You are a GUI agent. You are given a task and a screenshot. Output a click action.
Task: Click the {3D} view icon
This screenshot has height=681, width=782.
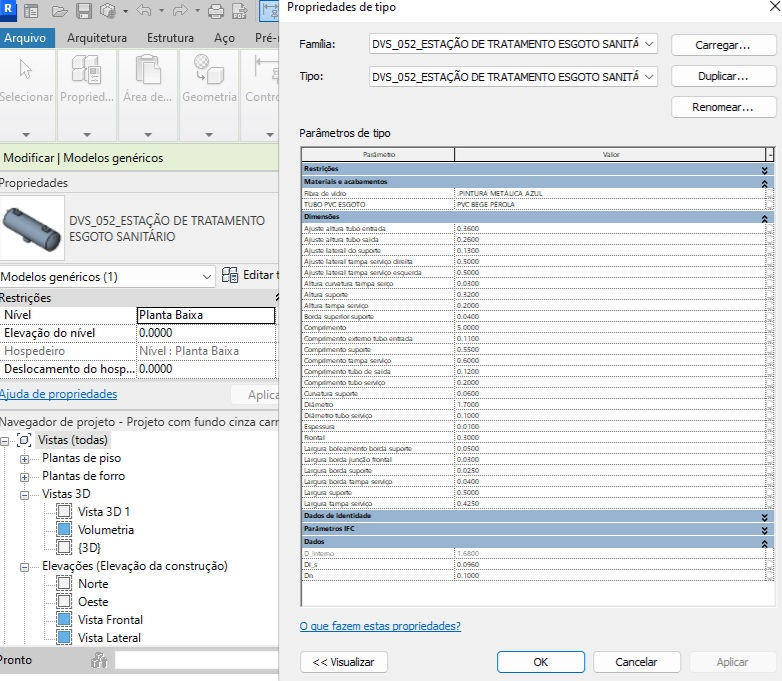coord(64,547)
